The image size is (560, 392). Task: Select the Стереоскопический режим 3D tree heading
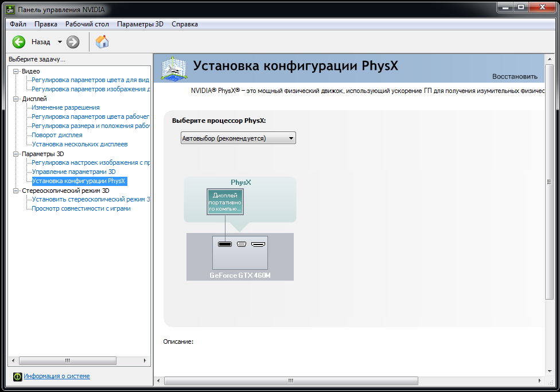66,191
